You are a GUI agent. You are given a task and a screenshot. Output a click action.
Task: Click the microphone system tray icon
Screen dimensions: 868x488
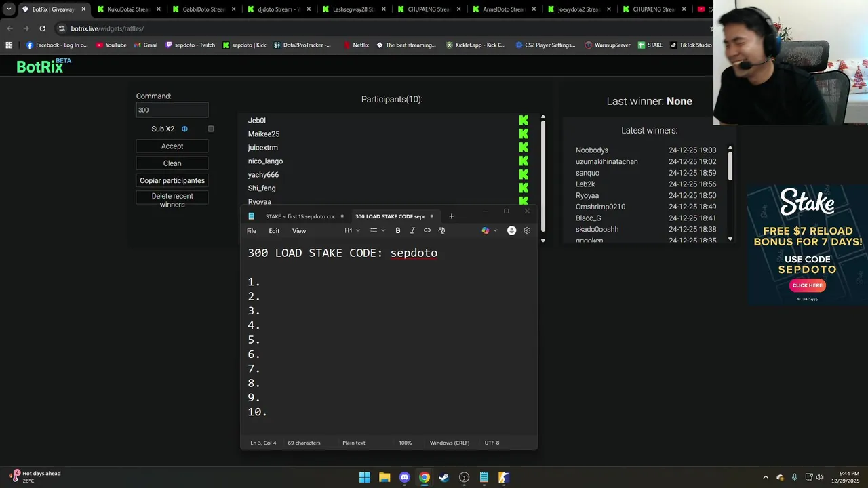[x=794, y=477]
